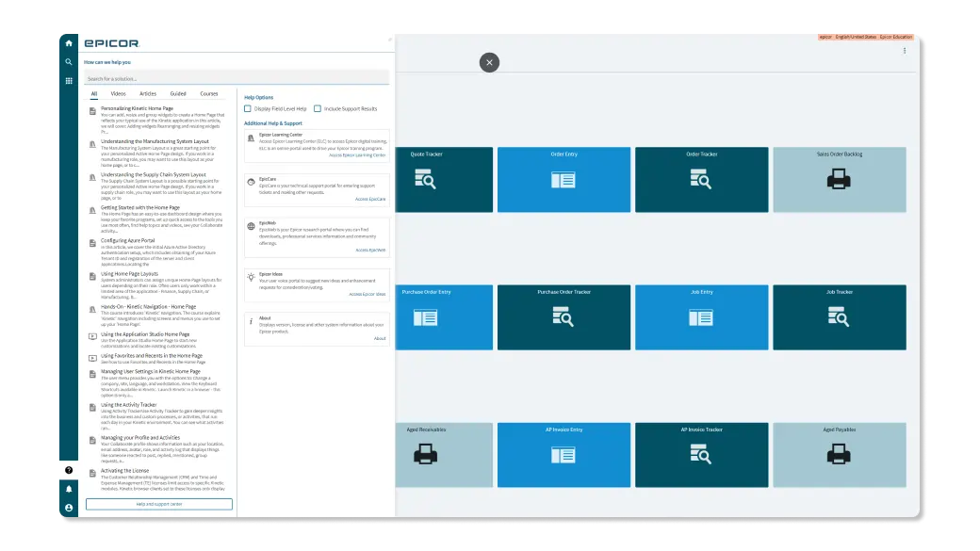
Task: Switch to the Articles tab
Action: (148, 93)
